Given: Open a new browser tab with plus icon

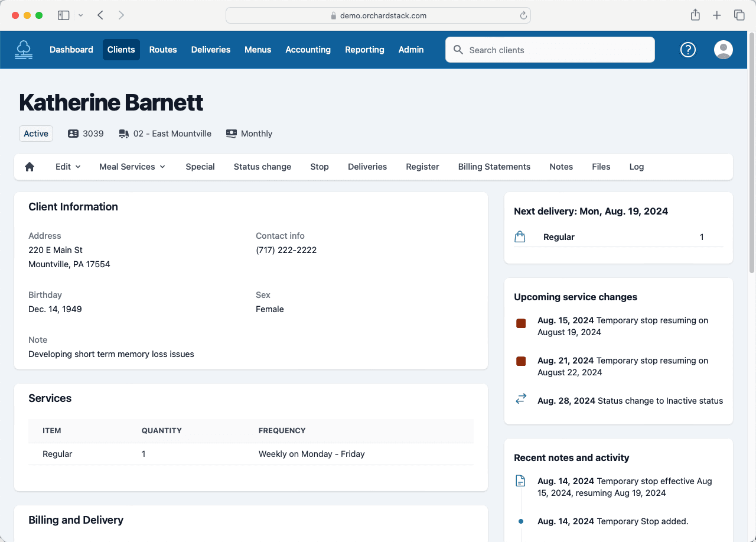Looking at the screenshot, I should [716, 15].
